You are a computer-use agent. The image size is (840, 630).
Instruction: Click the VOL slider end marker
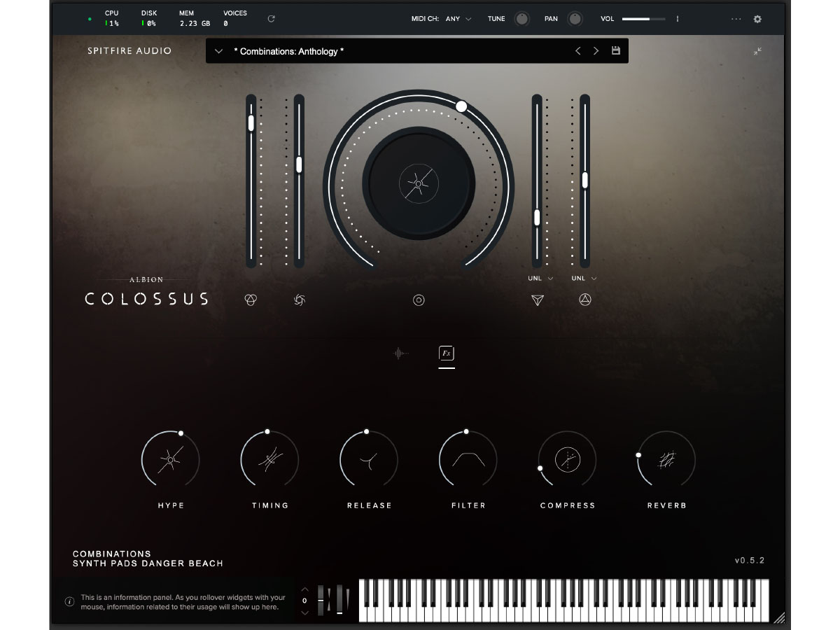pyautogui.click(x=677, y=19)
